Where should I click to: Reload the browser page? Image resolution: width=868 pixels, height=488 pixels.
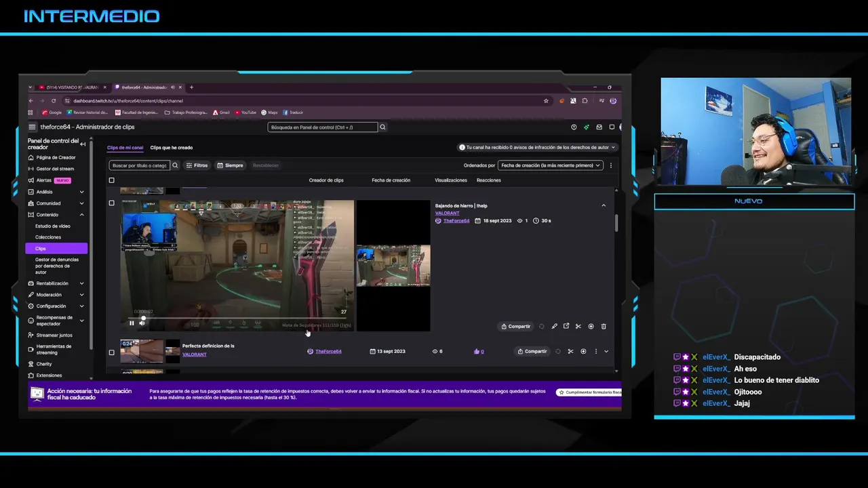54,101
